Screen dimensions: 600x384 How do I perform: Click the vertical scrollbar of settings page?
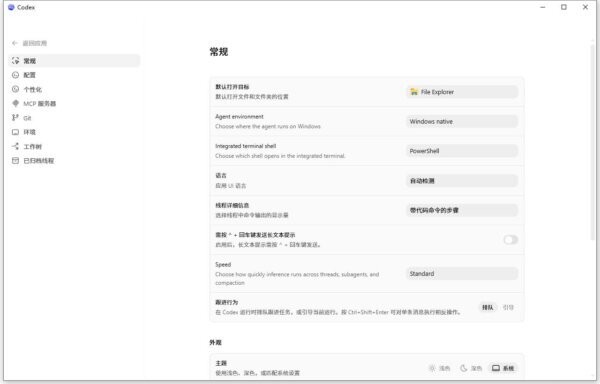click(592, 142)
